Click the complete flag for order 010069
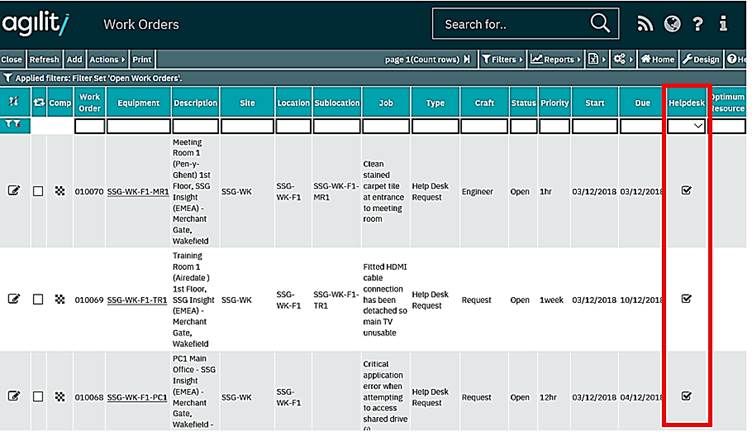Screen dimensions: 752x432 coord(60,299)
